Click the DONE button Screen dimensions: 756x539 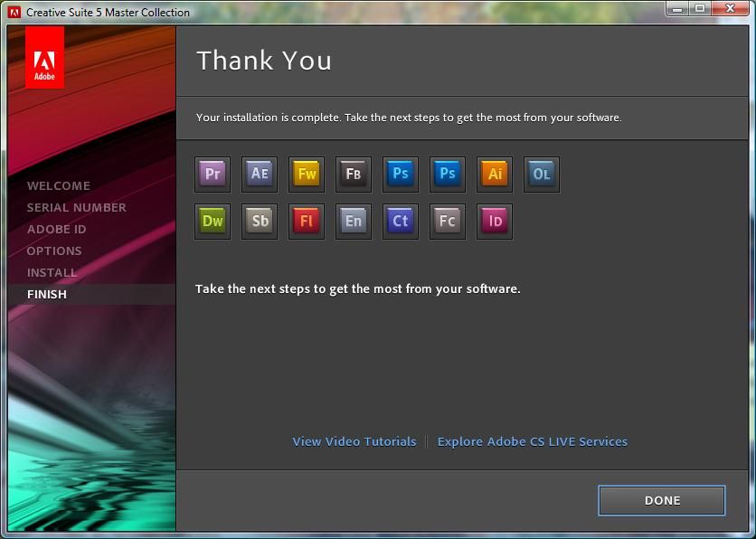pos(662,500)
